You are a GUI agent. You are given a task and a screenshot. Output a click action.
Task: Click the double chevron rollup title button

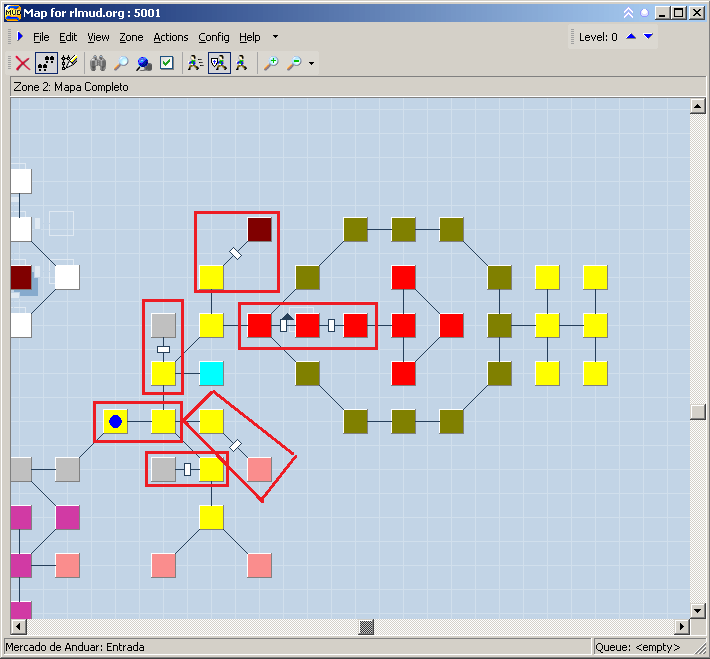pos(628,13)
